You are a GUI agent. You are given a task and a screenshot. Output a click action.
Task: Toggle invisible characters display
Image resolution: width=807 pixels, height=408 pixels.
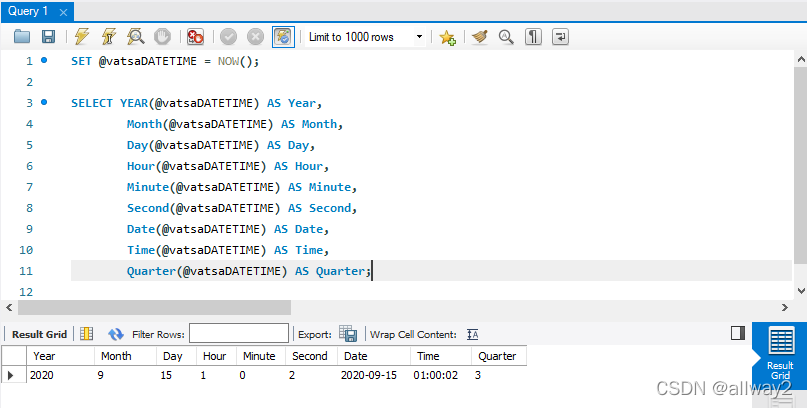click(534, 37)
